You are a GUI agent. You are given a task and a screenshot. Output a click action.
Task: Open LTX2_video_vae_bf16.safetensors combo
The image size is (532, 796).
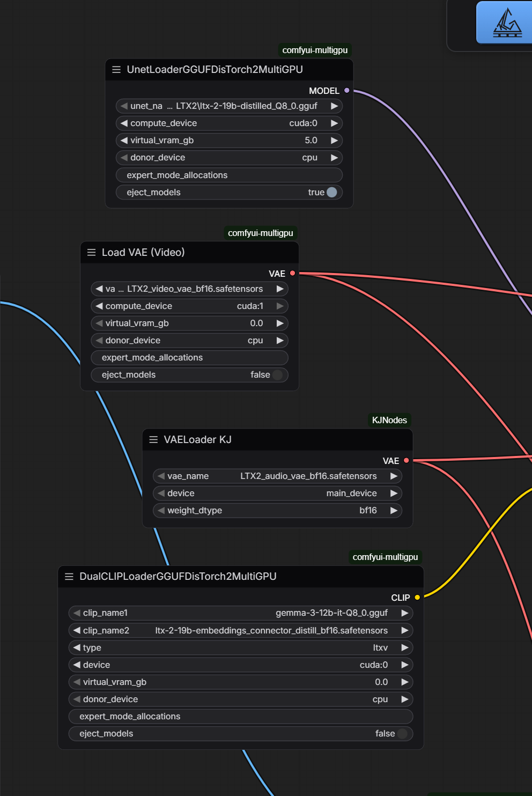[189, 289]
